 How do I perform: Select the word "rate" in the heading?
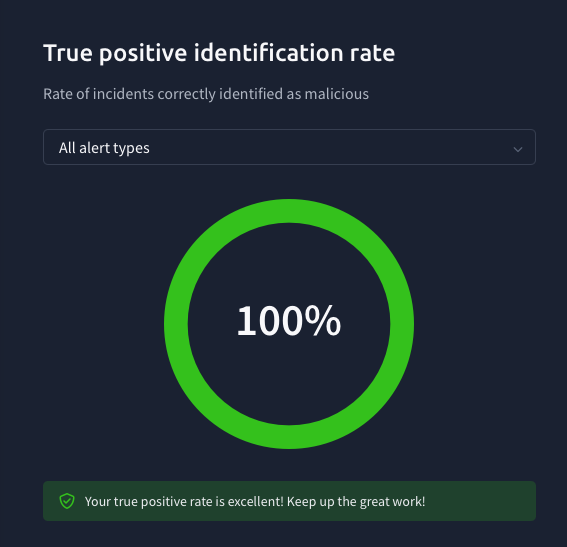tap(372, 54)
